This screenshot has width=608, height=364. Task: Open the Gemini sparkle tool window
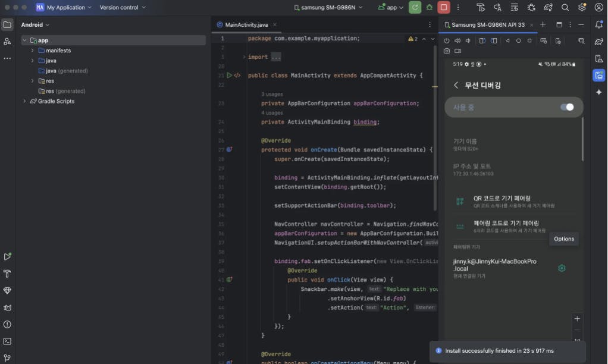pyautogui.click(x=598, y=92)
